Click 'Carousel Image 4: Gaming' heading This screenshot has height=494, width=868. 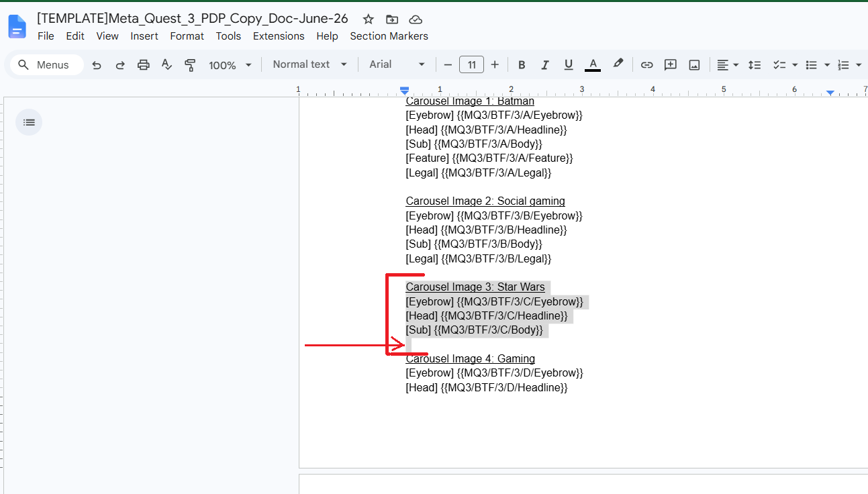470,359
